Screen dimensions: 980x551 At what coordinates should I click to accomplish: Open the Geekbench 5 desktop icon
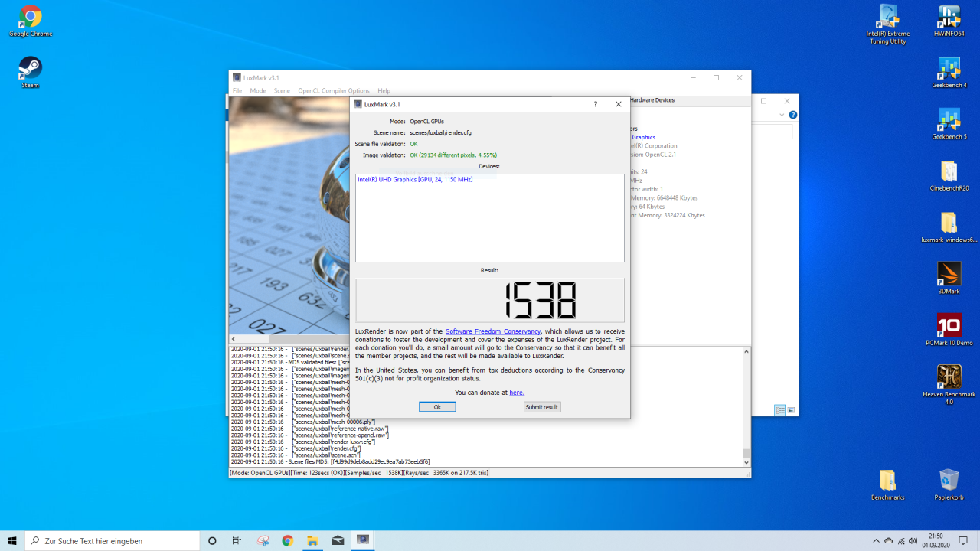949,125
